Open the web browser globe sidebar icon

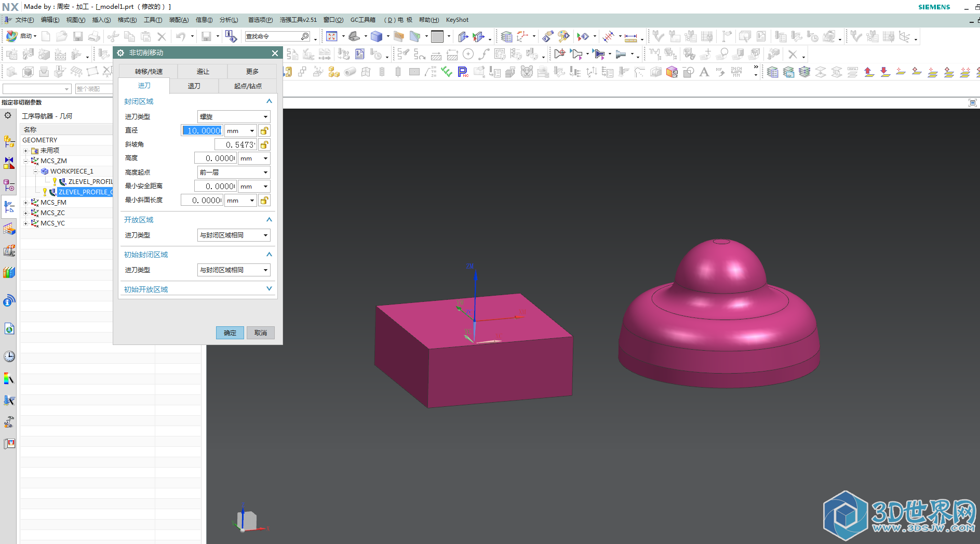pyautogui.click(x=9, y=328)
